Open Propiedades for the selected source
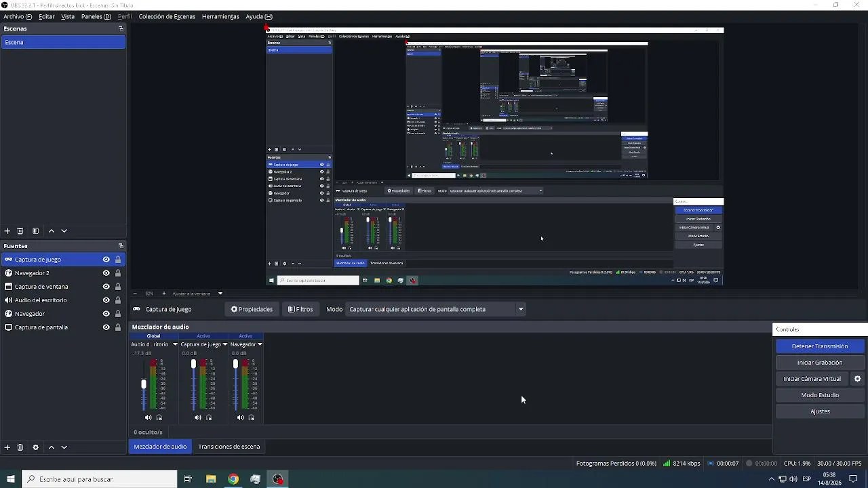This screenshot has width=868, height=488. 252,309
